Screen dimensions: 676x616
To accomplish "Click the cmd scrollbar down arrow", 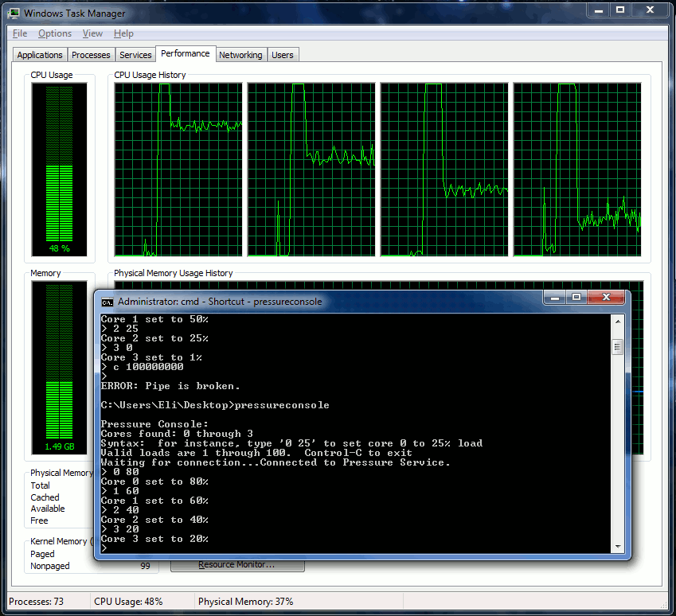I will [x=618, y=547].
